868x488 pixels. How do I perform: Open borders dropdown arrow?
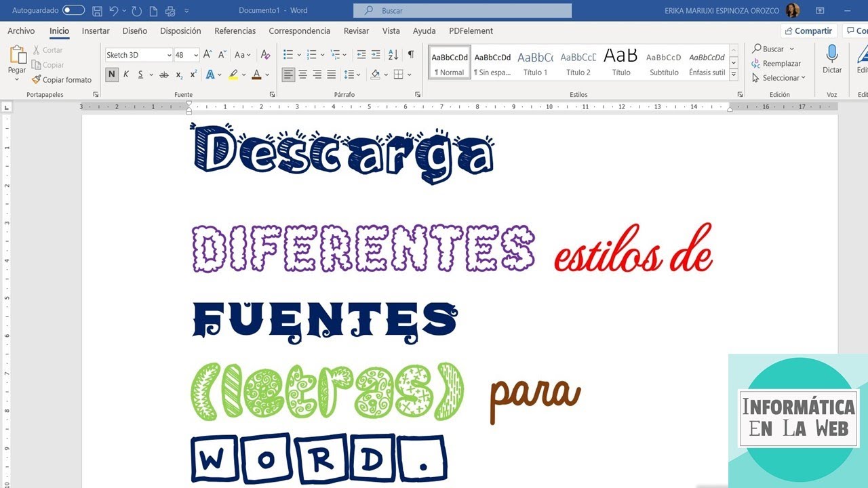click(410, 75)
